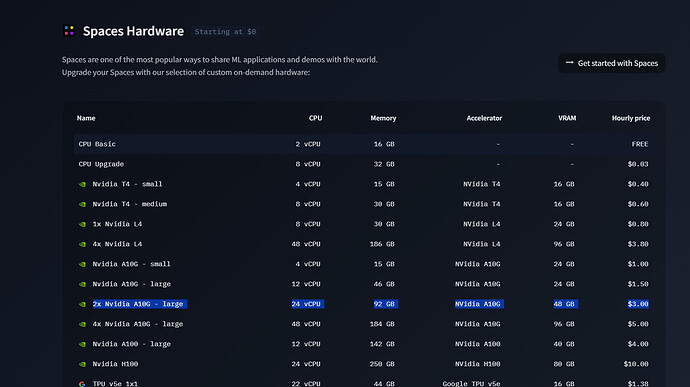Image resolution: width=690 pixels, height=387 pixels.
Task: Click the Nvidia logo beside Nvidia T4 - medium
Action: click(82, 204)
